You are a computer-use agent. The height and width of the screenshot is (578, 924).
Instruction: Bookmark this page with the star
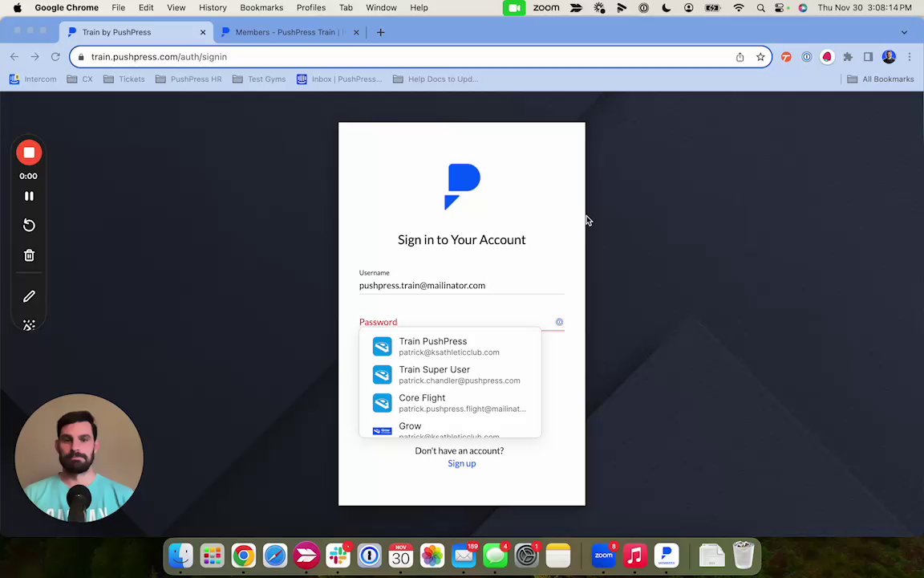coord(760,57)
